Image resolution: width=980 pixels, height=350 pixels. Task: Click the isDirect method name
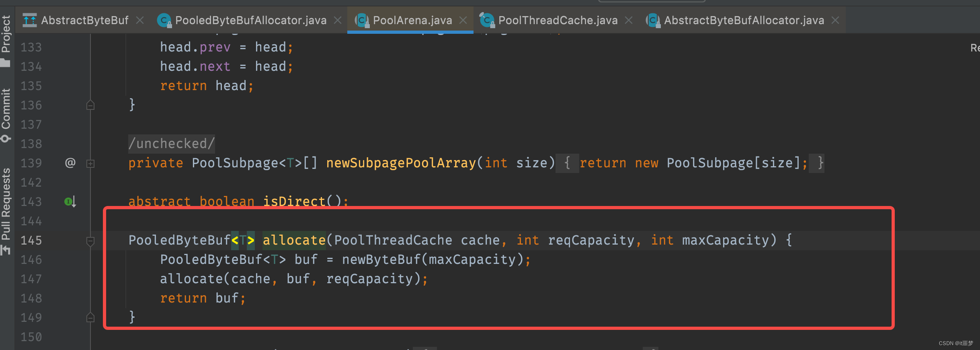(294, 201)
